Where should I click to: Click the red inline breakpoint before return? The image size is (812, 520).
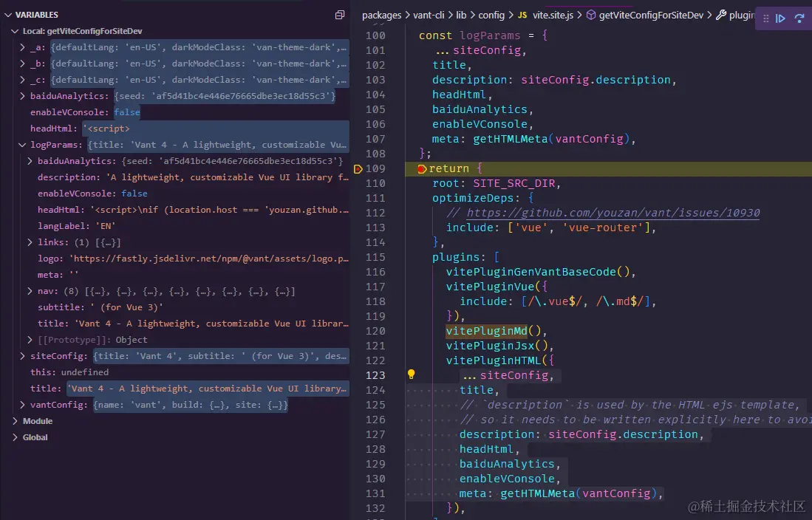pyautogui.click(x=422, y=169)
